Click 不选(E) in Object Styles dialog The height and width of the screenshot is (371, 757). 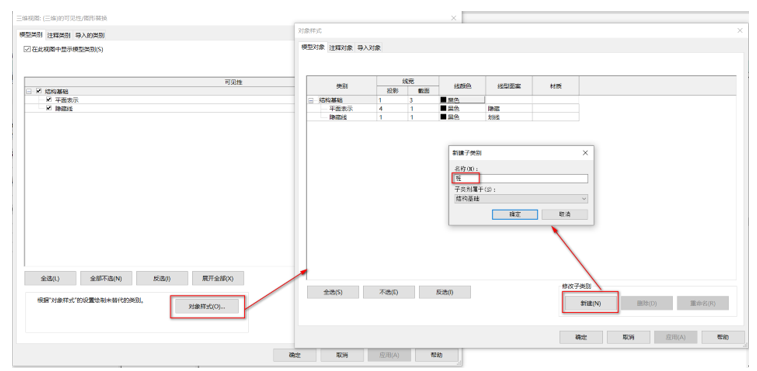(389, 292)
